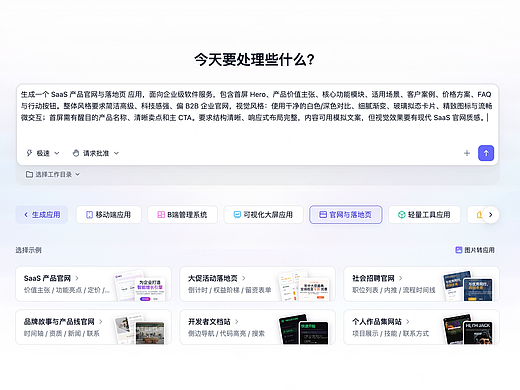Click the 个人作品集网站 preview thumbnail
Image resolution: width=520 pixels, height=390 pixels.
click(468, 329)
